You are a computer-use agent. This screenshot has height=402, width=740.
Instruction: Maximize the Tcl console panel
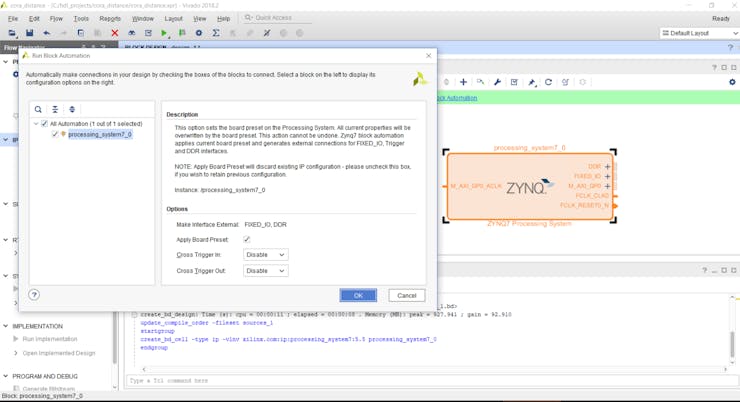(724, 270)
